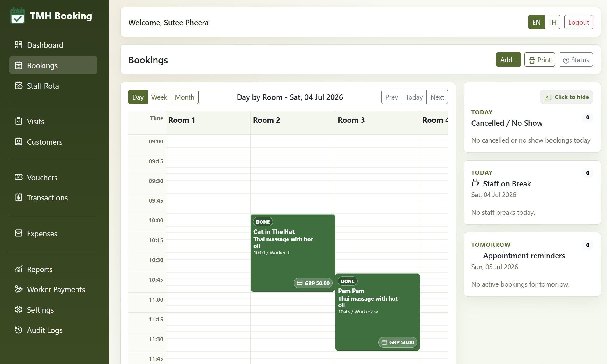
Task: Open the Reports section
Action: coord(53,269)
